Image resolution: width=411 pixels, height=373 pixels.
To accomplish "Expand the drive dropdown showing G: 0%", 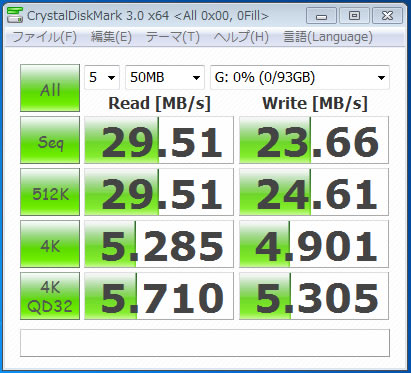I will [300, 77].
